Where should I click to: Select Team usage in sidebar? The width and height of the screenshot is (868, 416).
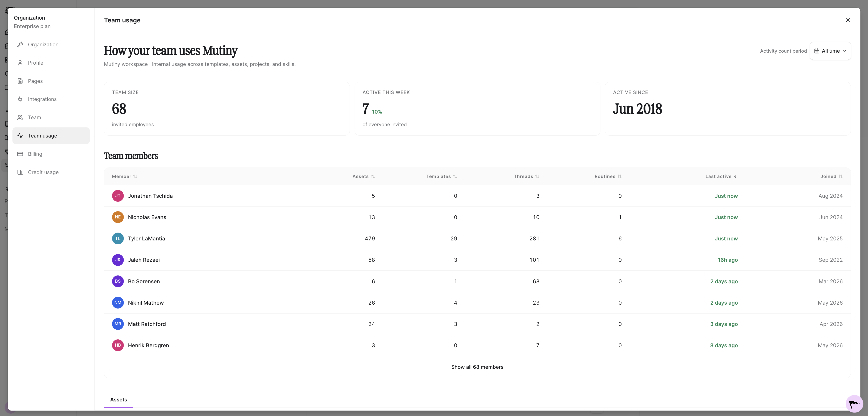(x=51, y=136)
